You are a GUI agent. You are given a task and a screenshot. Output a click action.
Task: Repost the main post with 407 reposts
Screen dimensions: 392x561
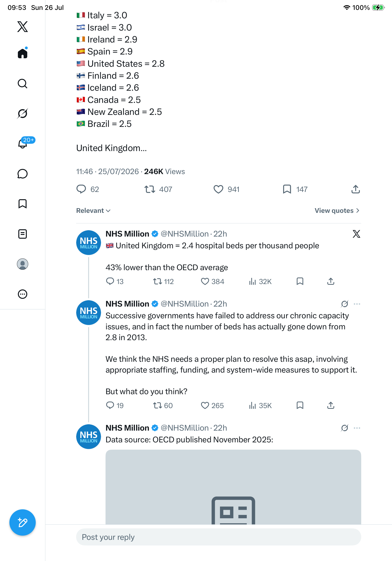point(149,189)
